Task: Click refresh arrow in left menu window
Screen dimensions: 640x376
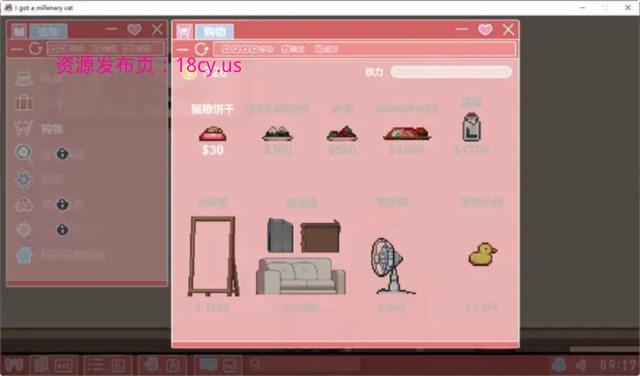Action: pos(36,49)
